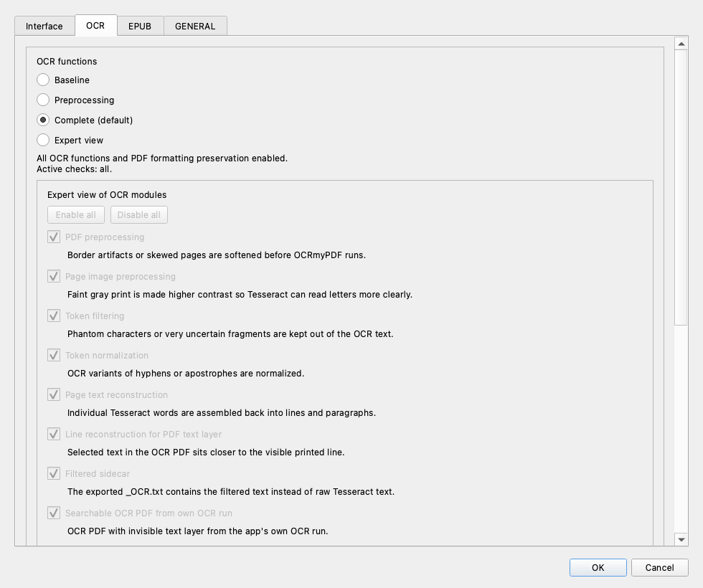Click 'Phantom characters' description text

[230, 334]
